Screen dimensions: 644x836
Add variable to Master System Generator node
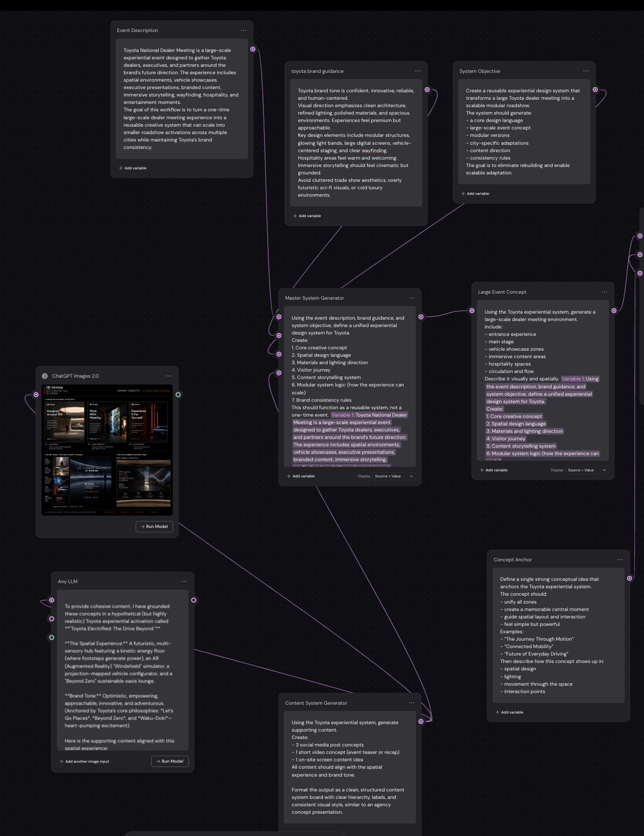pos(301,476)
